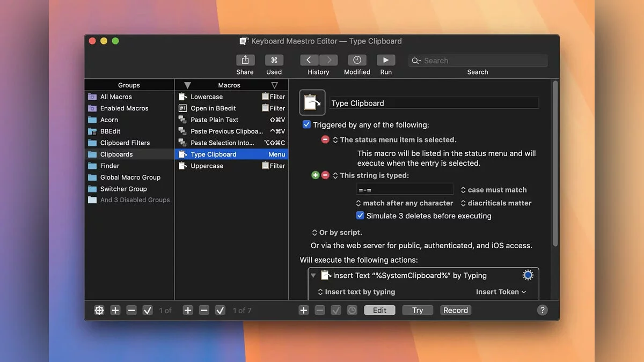Open the Insert Token dropdown
Image resolution: width=644 pixels, height=362 pixels.
coord(501,292)
